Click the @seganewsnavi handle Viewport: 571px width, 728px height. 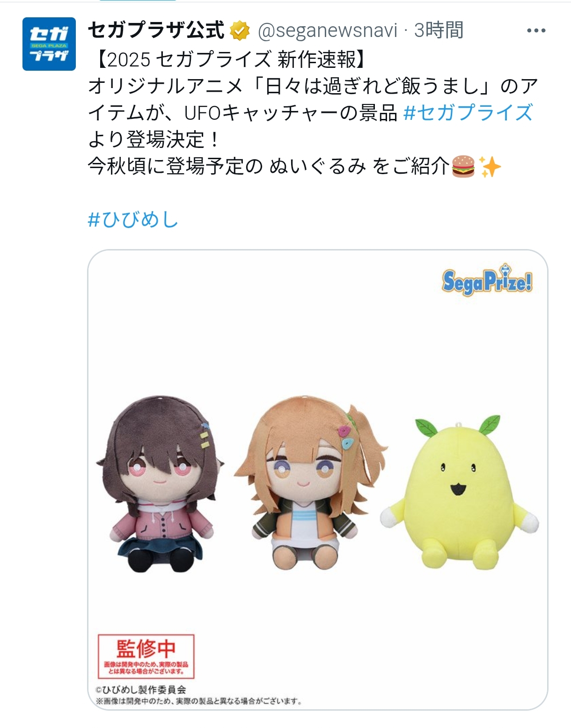[x=327, y=31]
